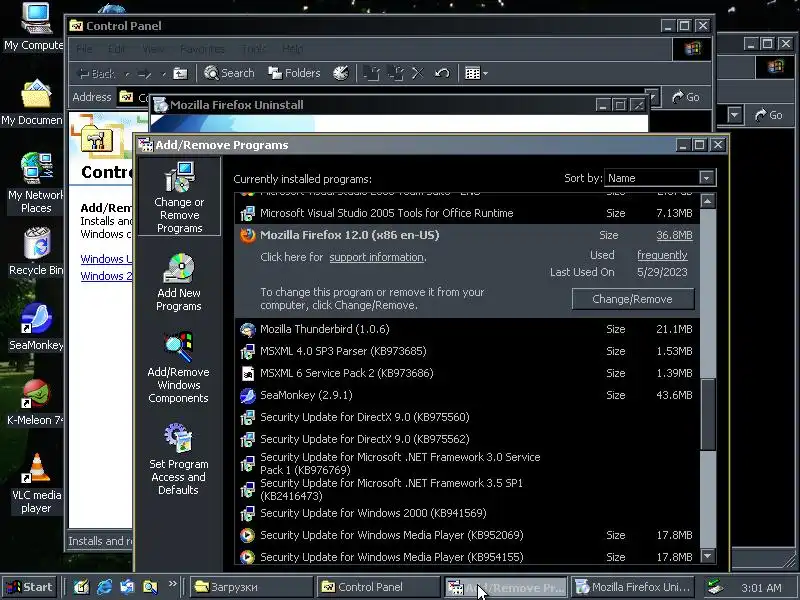Click the programs list scrollbar thumb
Image resolution: width=800 pixels, height=600 pixels.
[708, 414]
